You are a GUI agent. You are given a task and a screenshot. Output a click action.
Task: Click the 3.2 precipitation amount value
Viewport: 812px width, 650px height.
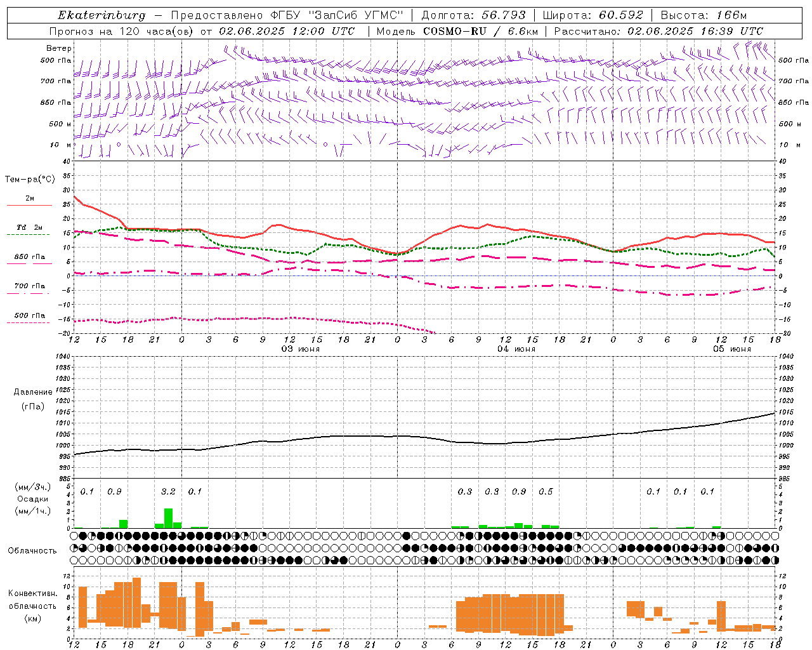coord(168,491)
